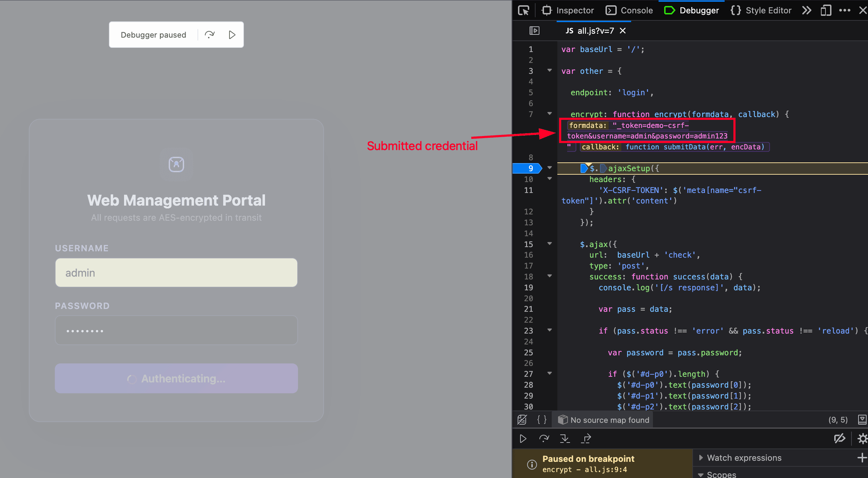868x478 pixels.
Task: Pretty print the source with braces icon
Action: [x=542, y=419]
